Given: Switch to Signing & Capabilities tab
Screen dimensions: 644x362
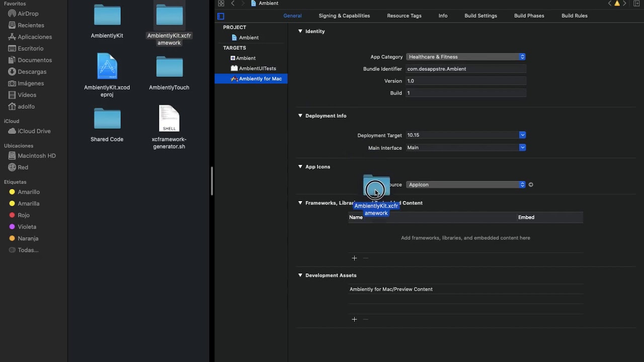Looking at the screenshot, I should point(344,16).
